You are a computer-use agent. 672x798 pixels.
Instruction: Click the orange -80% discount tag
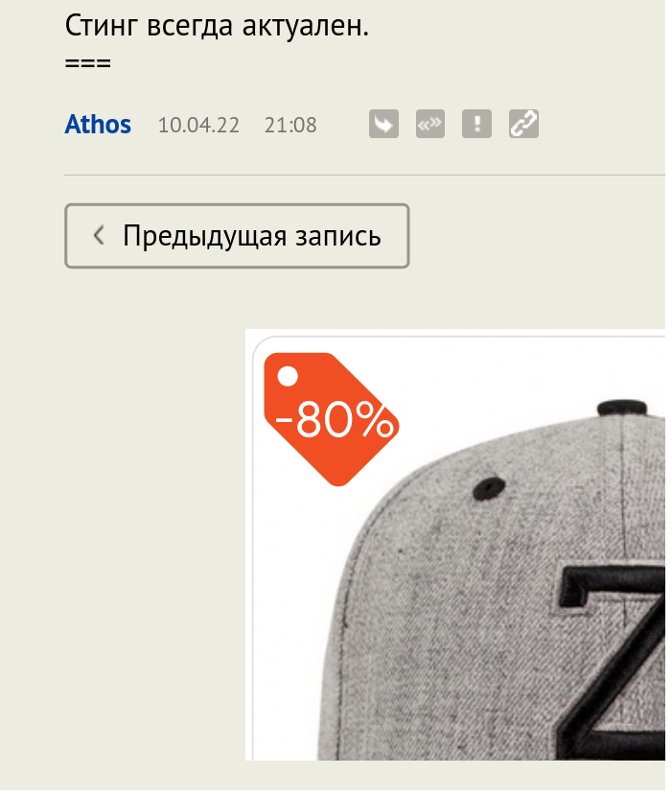click(331, 419)
